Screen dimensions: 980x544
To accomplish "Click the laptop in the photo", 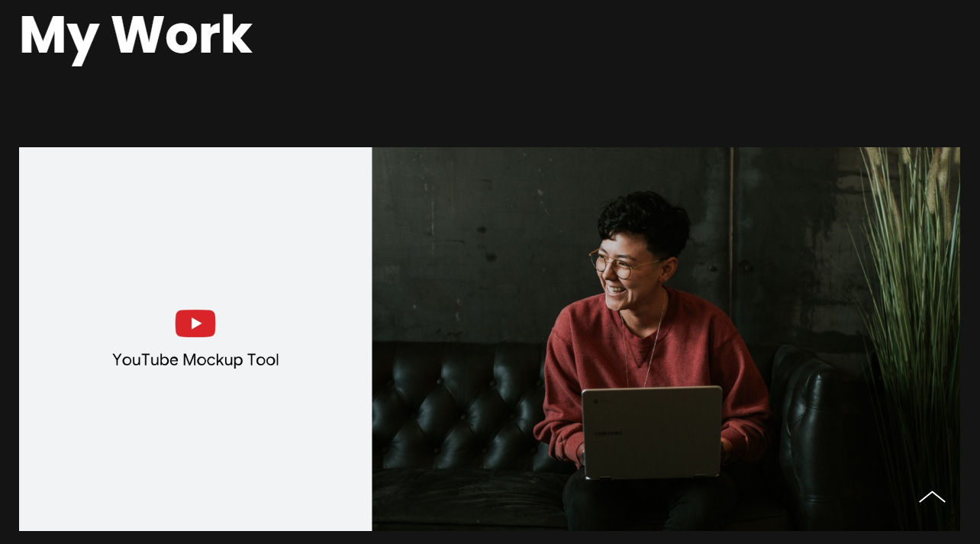I will pyautogui.click(x=652, y=432).
